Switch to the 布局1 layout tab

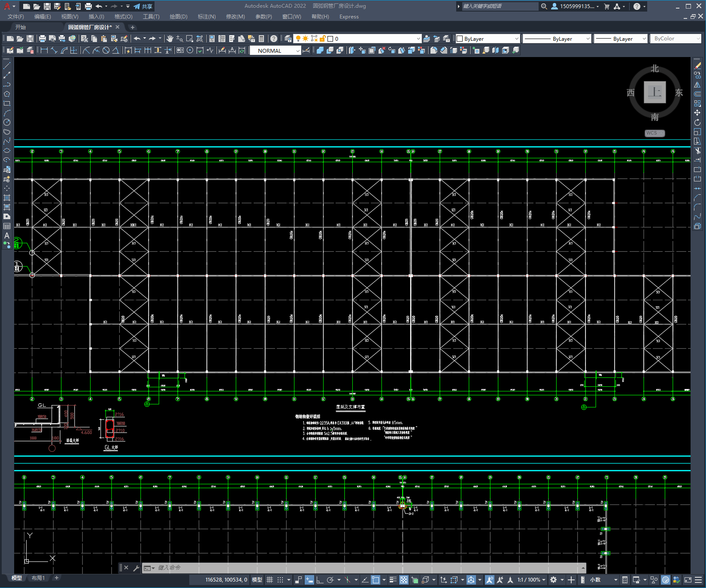coord(38,578)
